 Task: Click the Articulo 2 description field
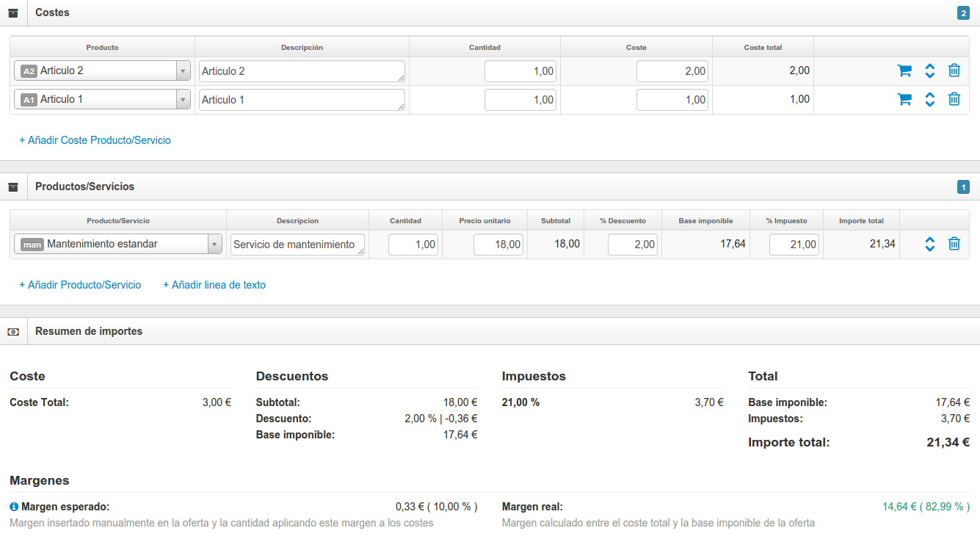[302, 71]
